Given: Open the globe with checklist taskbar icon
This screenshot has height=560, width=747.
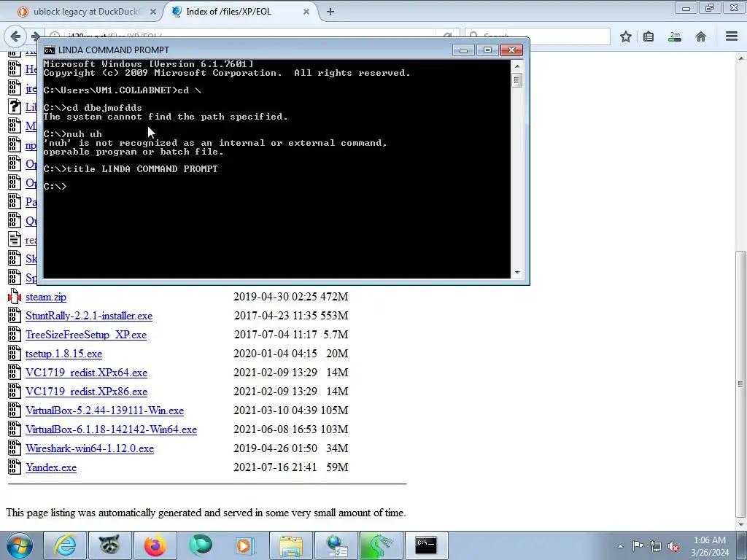Looking at the screenshot, I should tap(336, 545).
